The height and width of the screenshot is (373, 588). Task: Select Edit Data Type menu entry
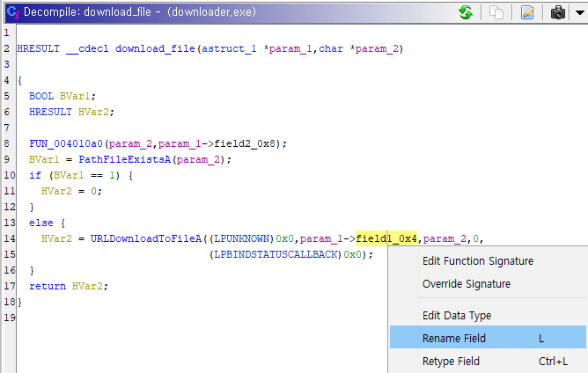[x=456, y=316]
